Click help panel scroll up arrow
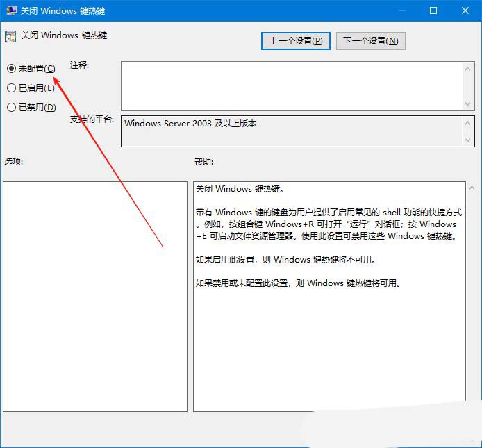Image resolution: width=482 pixels, height=448 pixels. click(x=472, y=188)
